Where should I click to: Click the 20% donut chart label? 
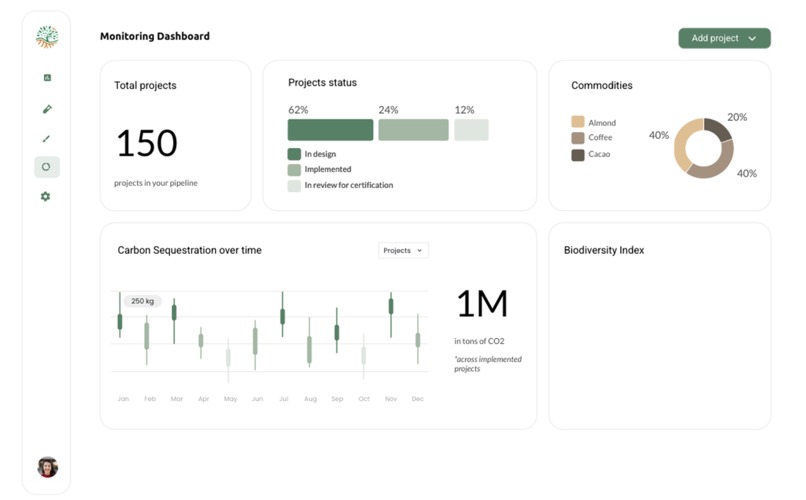pyautogui.click(x=737, y=117)
